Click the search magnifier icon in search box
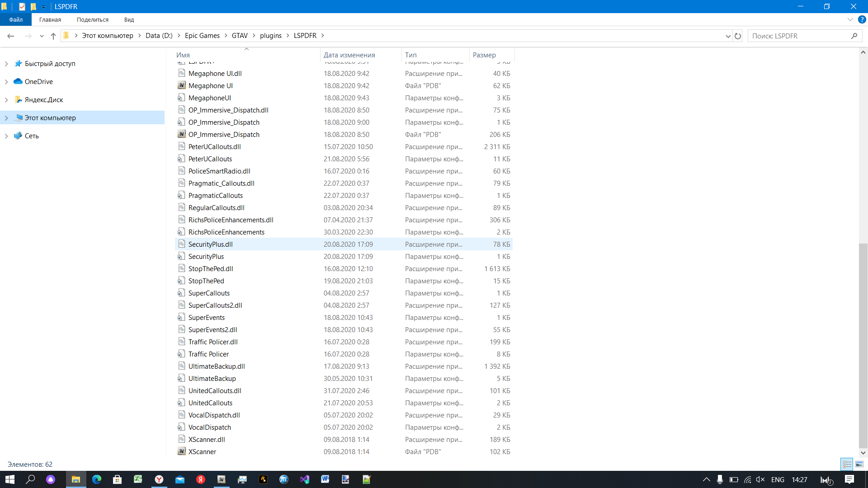This screenshot has width=868, height=488. pyautogui.click(x=854, y=36)
